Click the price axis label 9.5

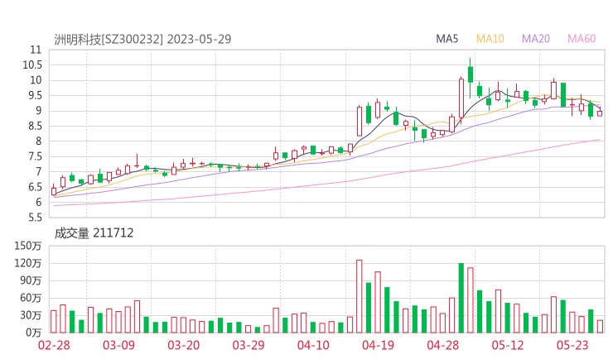[x=35, y=95]
